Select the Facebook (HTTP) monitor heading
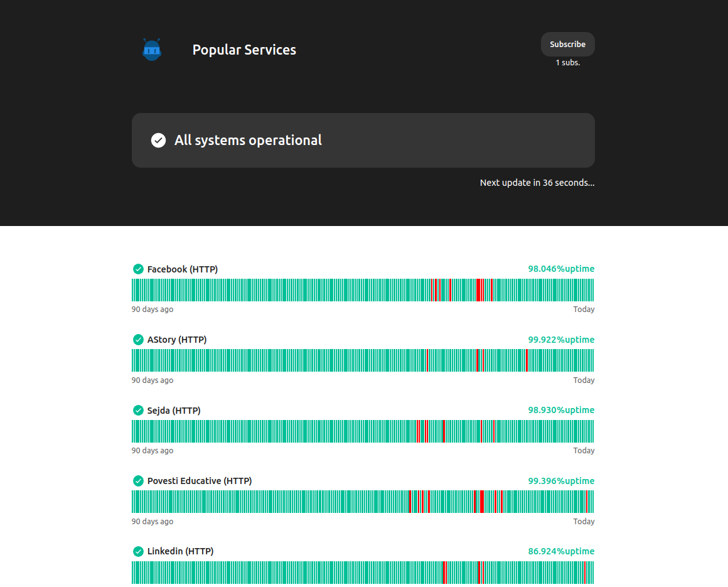The width and height of the screenshot is (728, 587). (182, 269)
